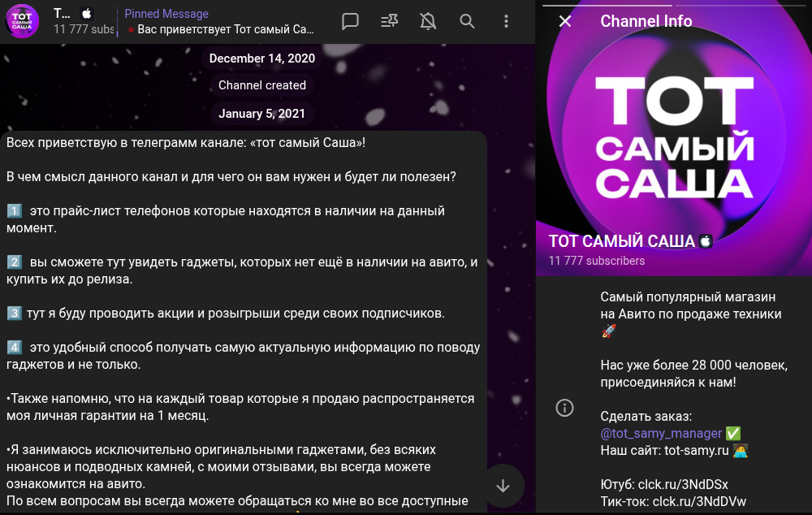Open the @tot_samy_manager mention link
Screen dimensions: 812x515
(x=661, y=433)
